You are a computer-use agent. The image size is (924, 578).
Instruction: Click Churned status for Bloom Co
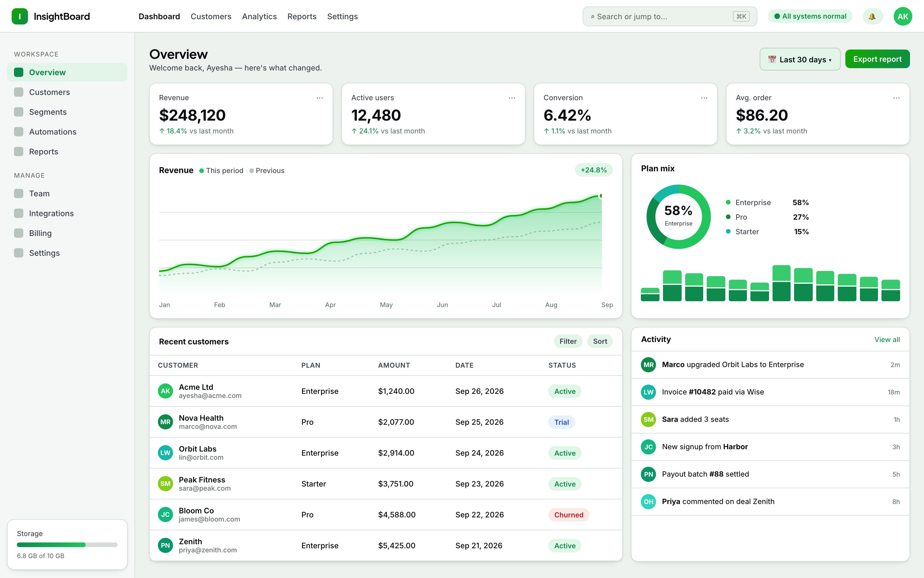pos(569,515)
